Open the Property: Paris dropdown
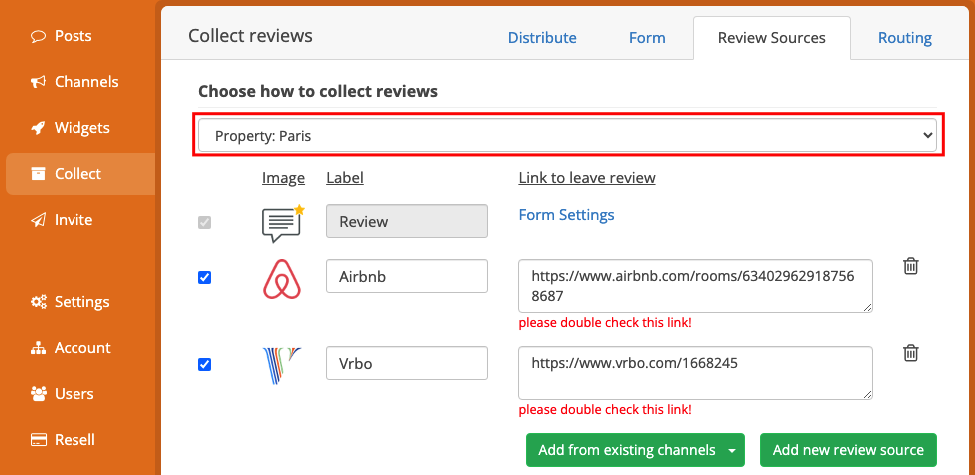Screen dimensions: 975x475 pyautogui.click(x=567, y=136)
